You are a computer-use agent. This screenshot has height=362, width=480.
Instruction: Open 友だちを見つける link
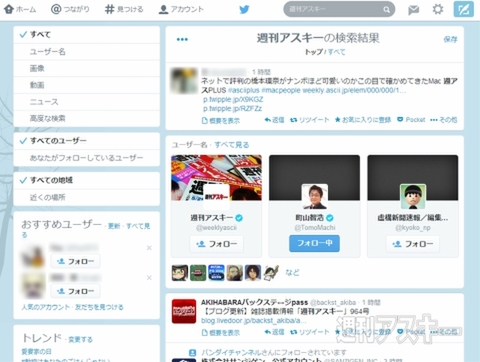click(99, 307)
